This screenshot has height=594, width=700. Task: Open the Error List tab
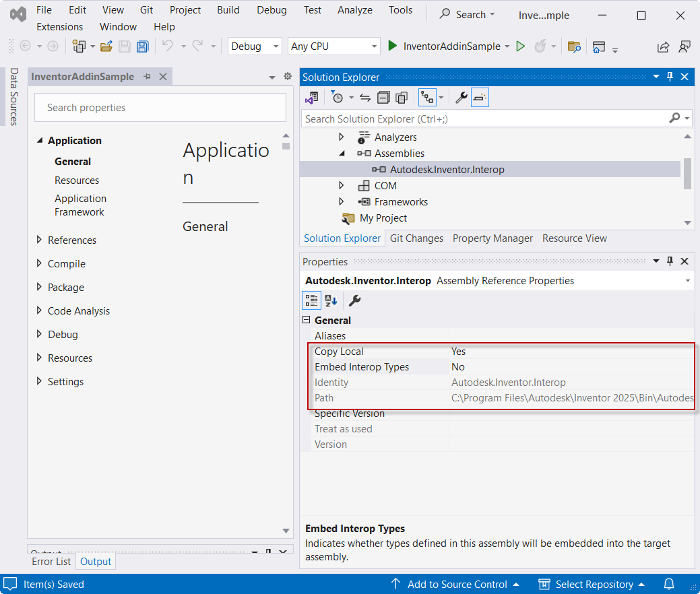coord(51,562)
